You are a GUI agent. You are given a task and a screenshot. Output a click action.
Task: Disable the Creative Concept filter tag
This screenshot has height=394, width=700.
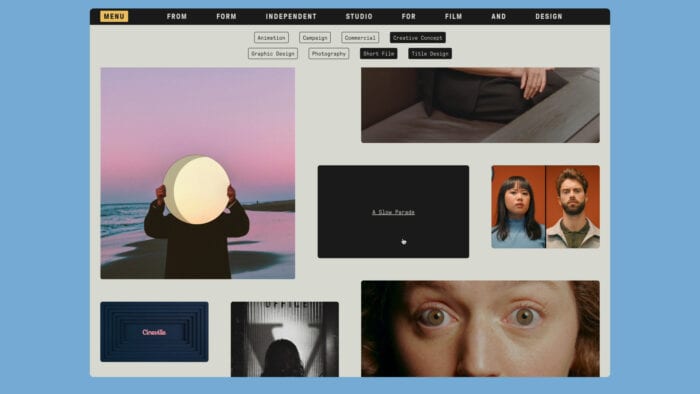(x=417, y=38)
